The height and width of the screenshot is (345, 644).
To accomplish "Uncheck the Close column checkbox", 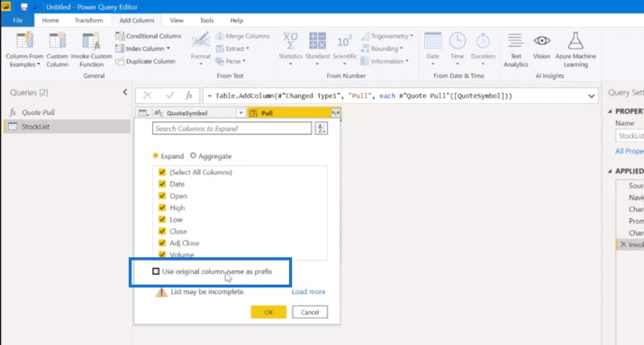I will 162,231.
